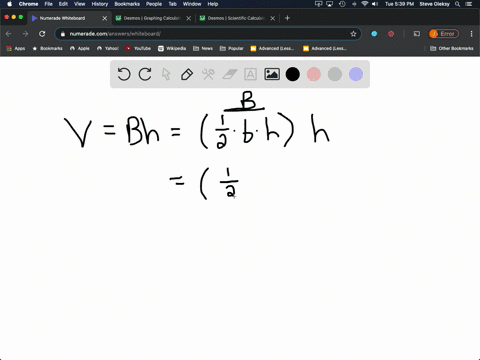Open the Help menu
Image resolution: width=480 pixels, height=360 pixels.
(213, 4)
